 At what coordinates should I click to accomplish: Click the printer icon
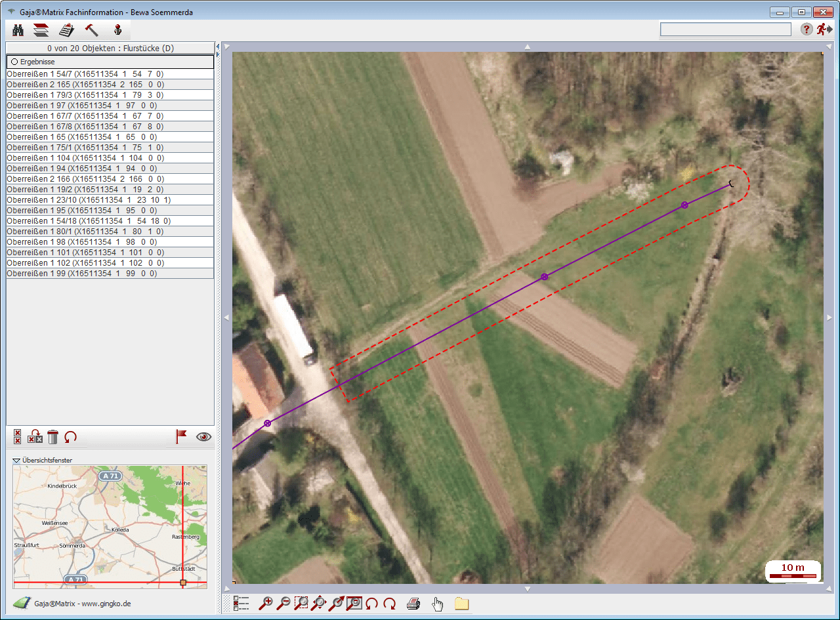pyautogui.click(x=413, y=604)
